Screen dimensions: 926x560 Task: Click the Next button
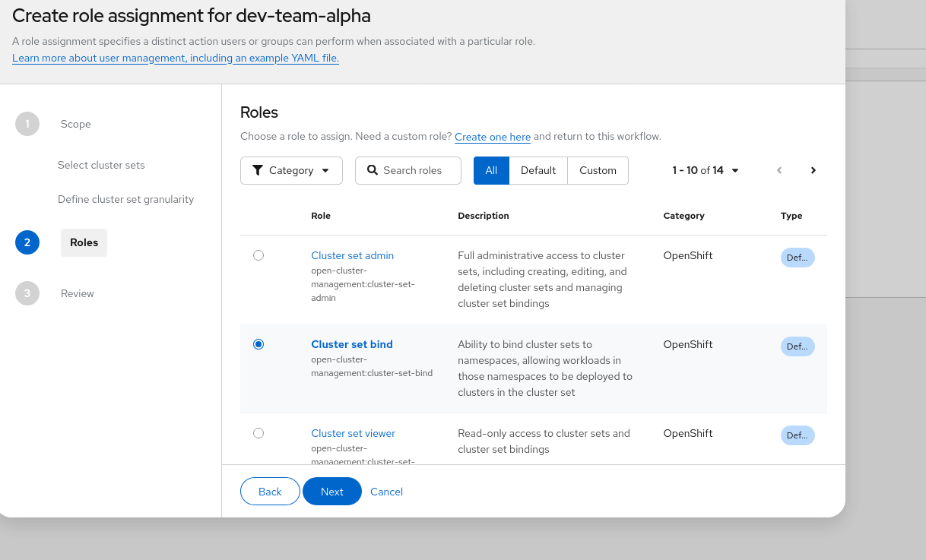[331, 492]
